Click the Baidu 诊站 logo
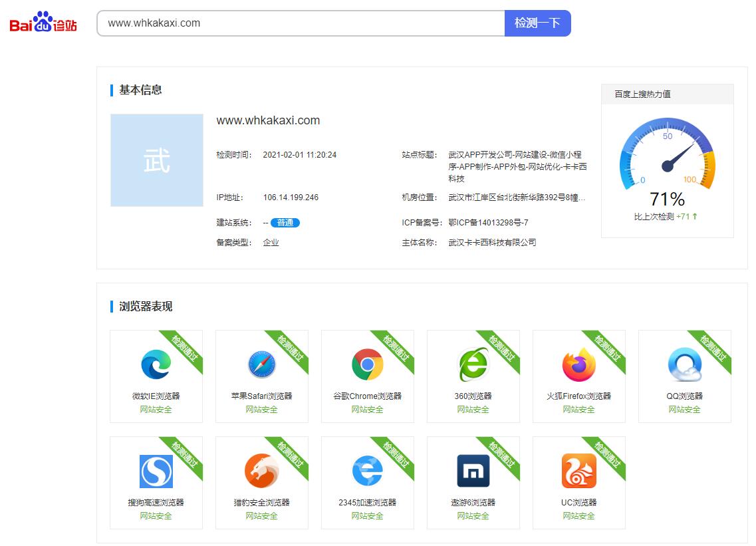The height and width of the screenshot is (546, 756). (43, 22)
